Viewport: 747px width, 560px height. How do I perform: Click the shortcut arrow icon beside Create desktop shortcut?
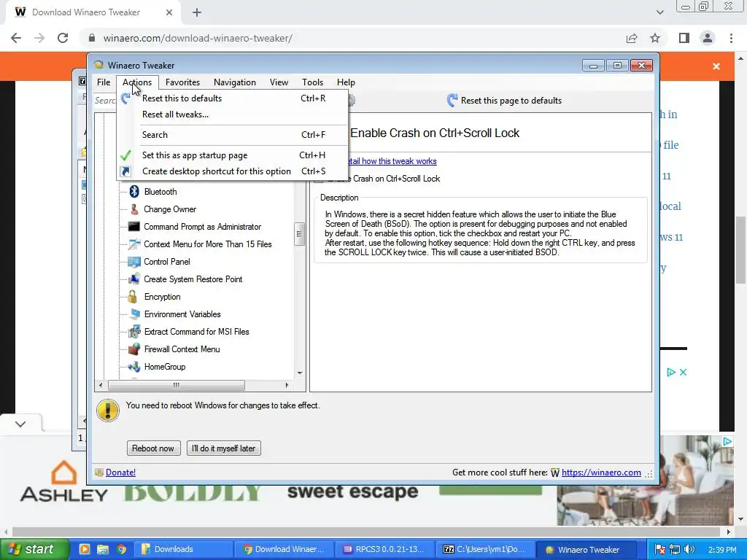[x=125, y=171]
